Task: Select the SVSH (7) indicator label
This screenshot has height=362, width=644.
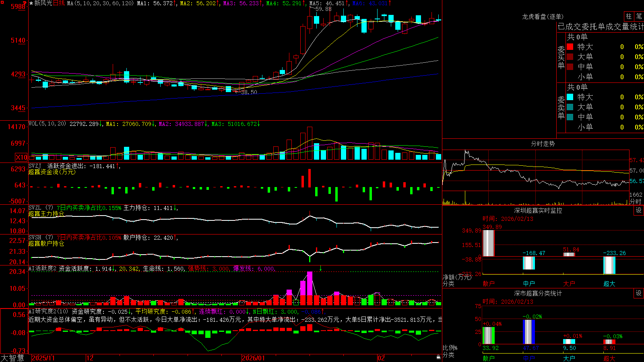Action: 41,238
